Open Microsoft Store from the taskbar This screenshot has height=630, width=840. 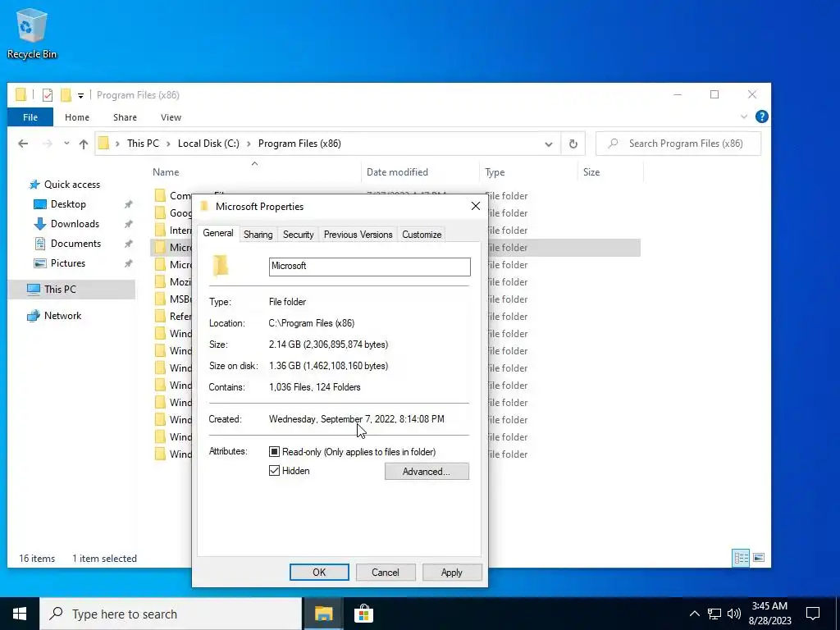pos(363,614)
